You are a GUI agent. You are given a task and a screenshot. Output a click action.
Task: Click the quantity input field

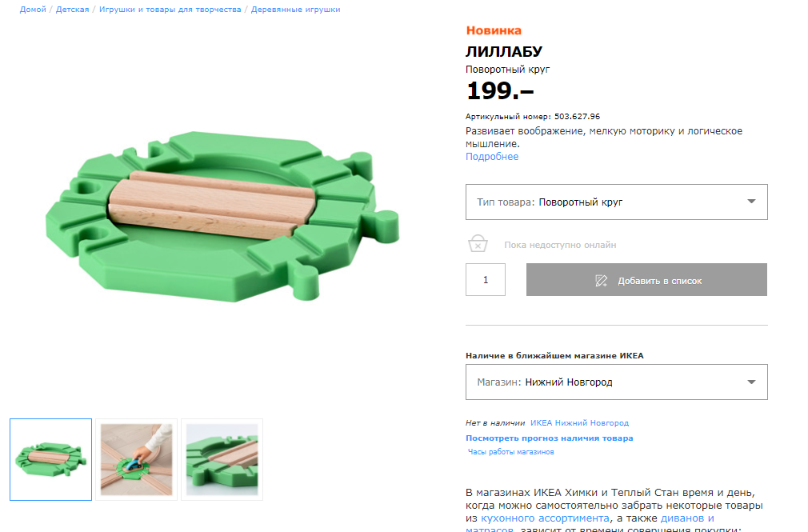[486, 280]
